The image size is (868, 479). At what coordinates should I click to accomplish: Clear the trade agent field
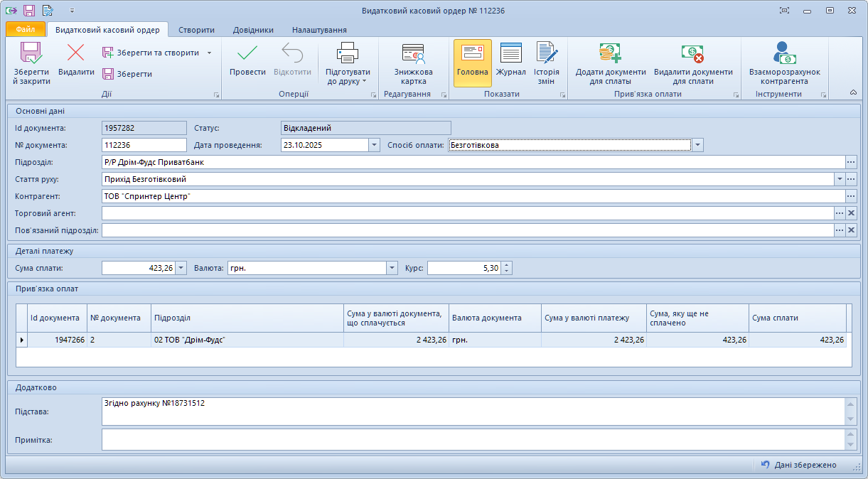851,213
